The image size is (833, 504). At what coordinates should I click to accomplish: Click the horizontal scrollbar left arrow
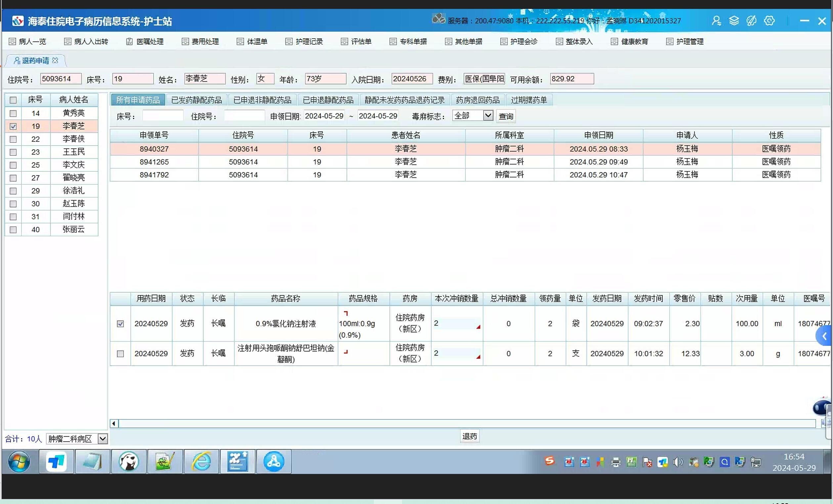click(x=114, y=424)
